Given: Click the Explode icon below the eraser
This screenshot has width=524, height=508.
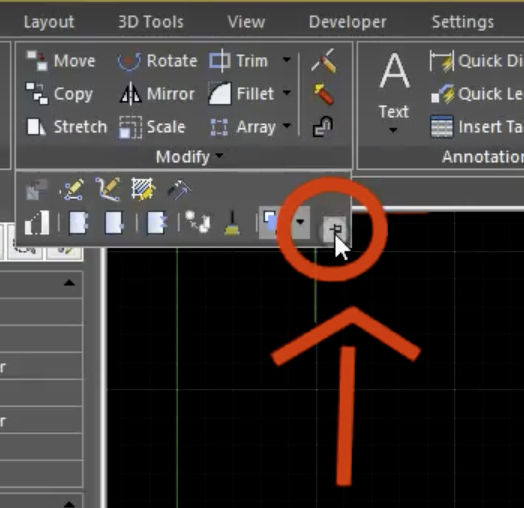Looking at the screenshot, I should [x=323, y=94].
